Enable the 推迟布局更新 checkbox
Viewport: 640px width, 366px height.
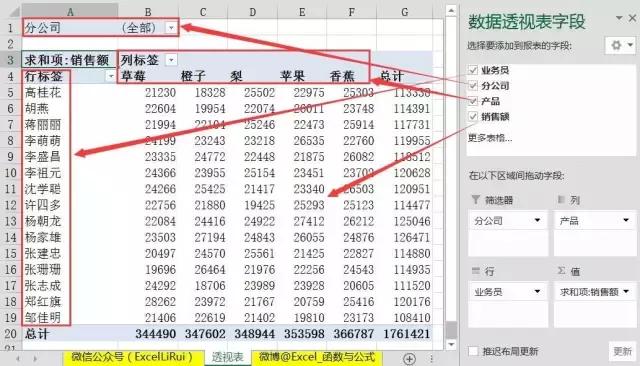click(473, 351)
